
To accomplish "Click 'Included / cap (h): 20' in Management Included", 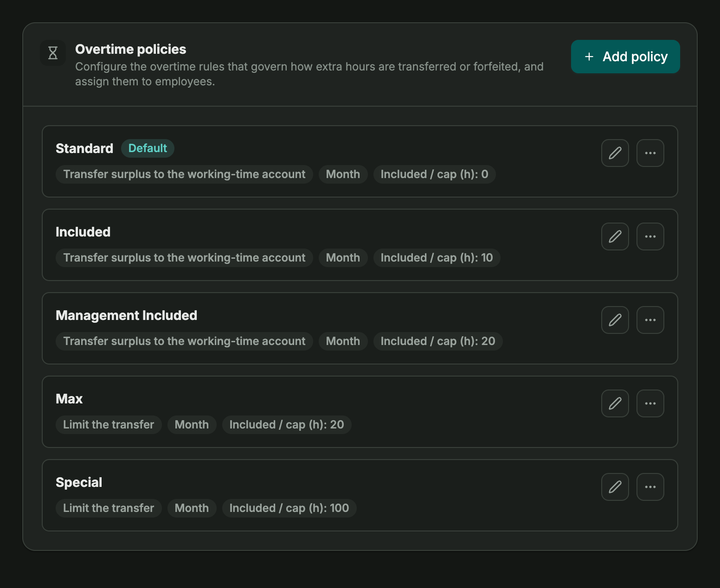I will tap(438, 341).
